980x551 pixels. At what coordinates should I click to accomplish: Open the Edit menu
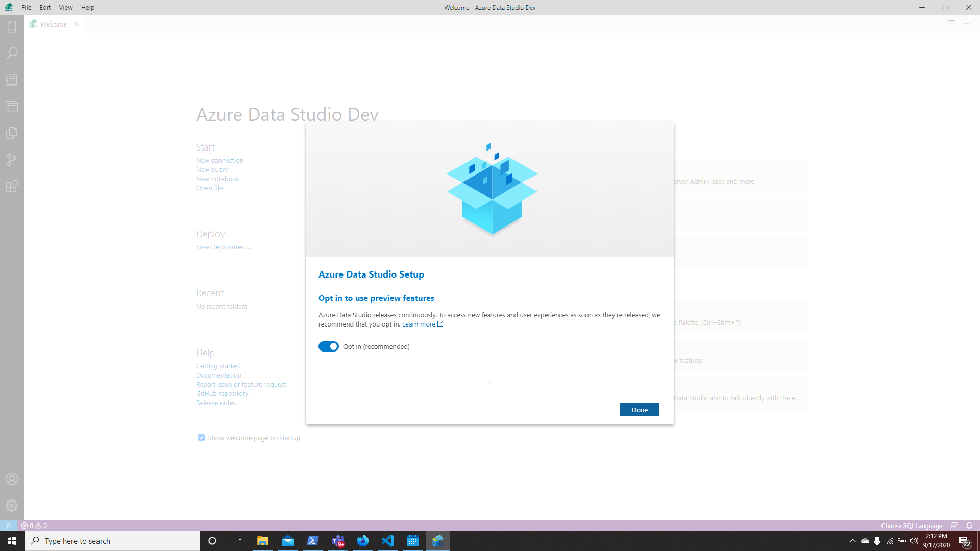pyautogui.click(x=45, y=7)
